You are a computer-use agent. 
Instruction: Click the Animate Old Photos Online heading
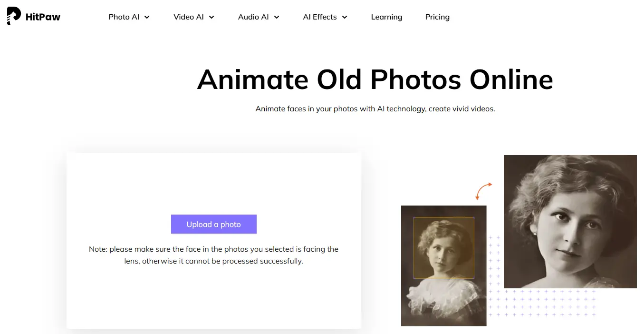[375, 79]
